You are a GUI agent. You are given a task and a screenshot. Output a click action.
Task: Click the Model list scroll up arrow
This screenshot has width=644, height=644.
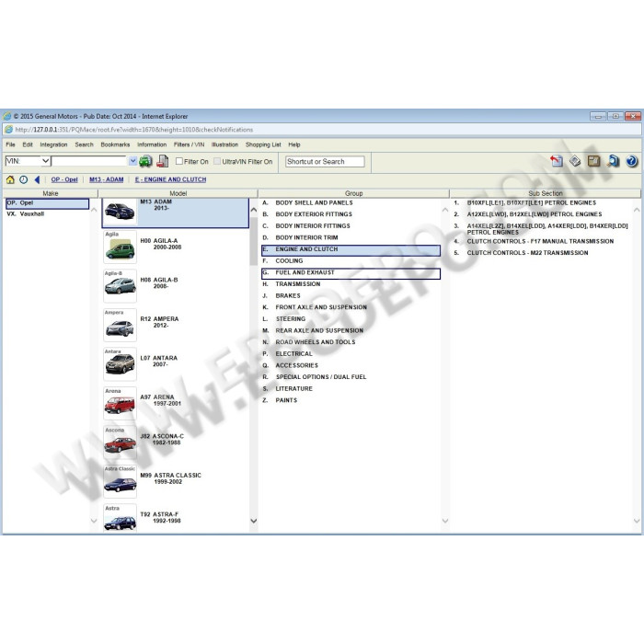[253, 210]
